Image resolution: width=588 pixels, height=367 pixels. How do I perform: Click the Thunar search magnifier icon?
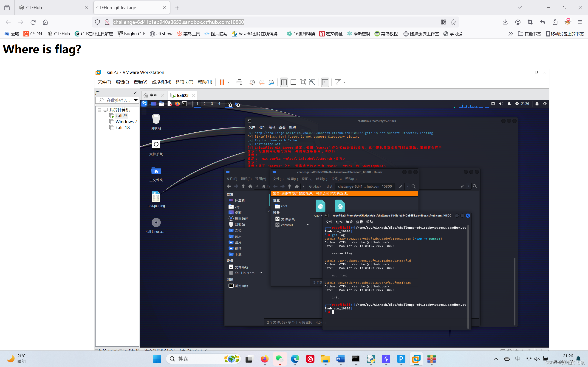[x=413, y=186]
